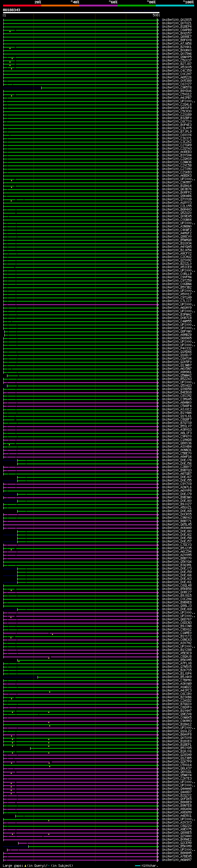The height and width of the screenshot is (868, 197).
Task: Click UniRef100_B8F6Y8 entry
Action: 176,40
